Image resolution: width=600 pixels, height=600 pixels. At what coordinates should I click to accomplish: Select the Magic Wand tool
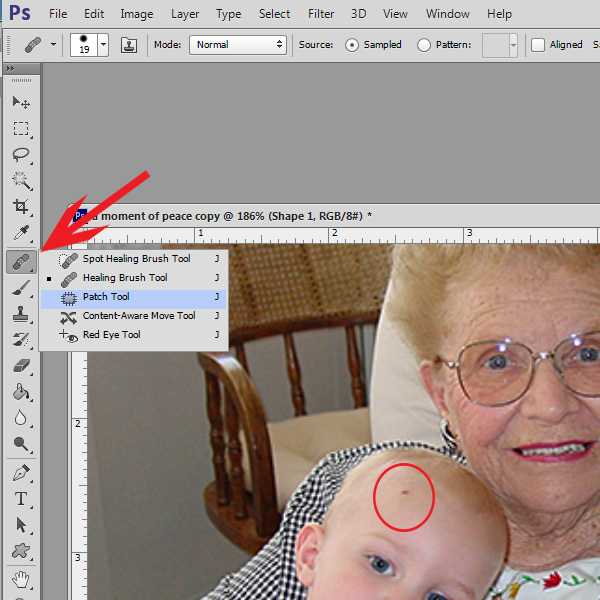point(21,181)
